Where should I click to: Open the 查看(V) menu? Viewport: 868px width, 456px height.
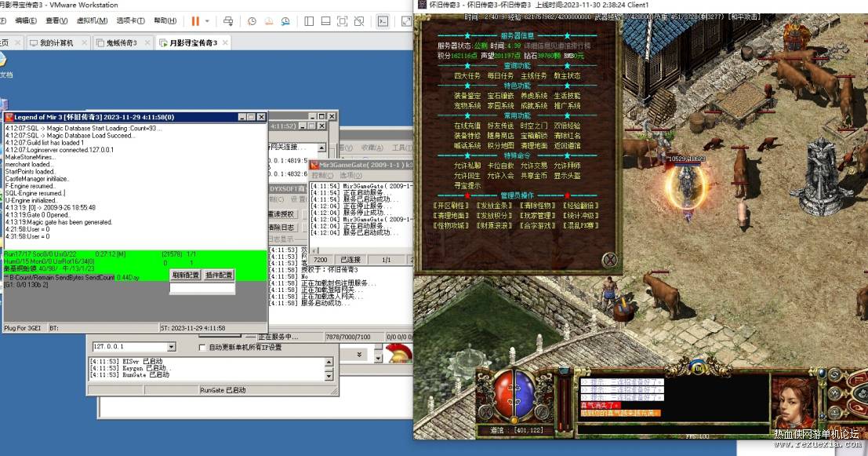tap(56, 20)
